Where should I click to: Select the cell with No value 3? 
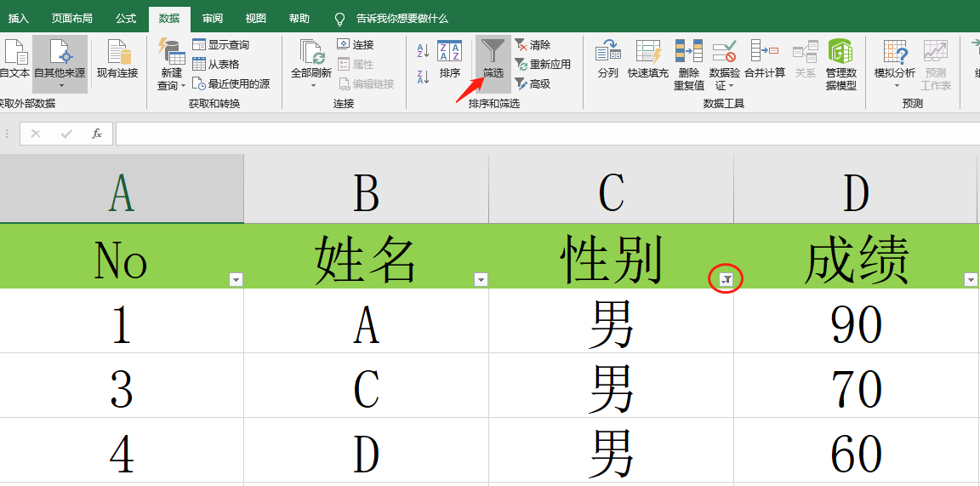[122, 386]
